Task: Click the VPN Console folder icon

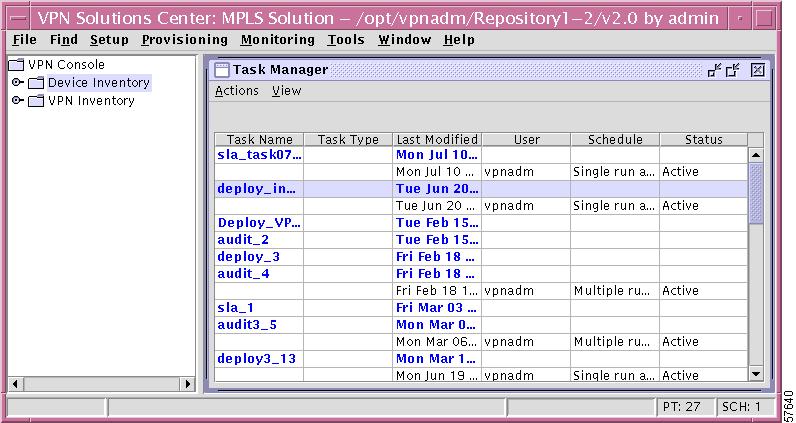Action: pos(17,65)
